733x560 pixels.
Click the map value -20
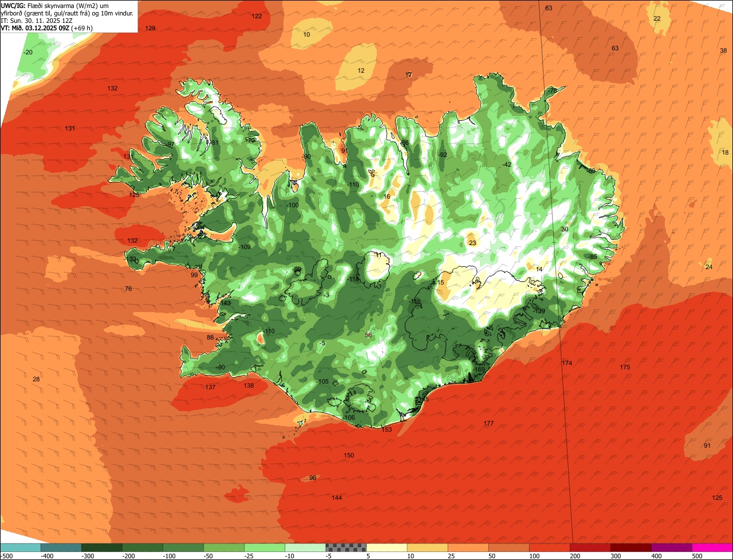(x=28, y=52)
